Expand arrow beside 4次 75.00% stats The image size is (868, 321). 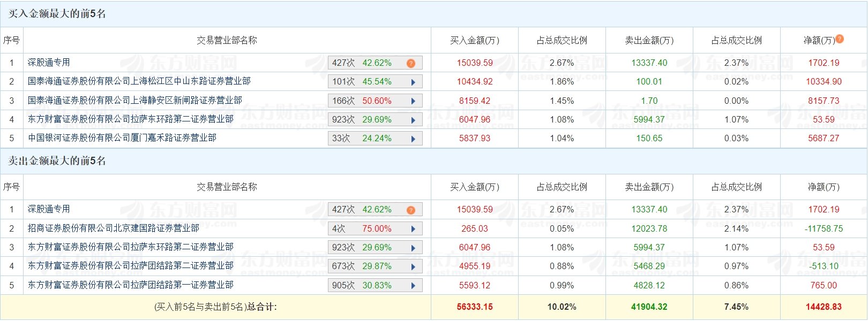coord(413,229)
